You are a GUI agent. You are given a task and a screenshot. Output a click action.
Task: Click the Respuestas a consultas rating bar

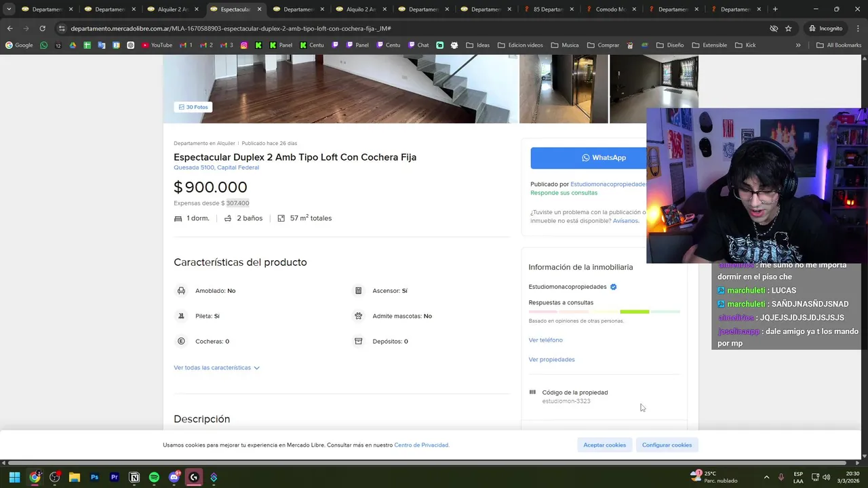pyautogui.click(x=604, y=312)
